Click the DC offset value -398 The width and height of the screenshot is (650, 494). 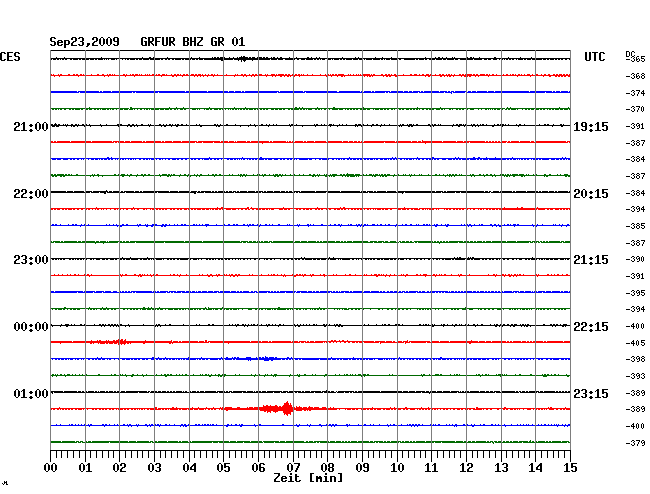point(635,359)
